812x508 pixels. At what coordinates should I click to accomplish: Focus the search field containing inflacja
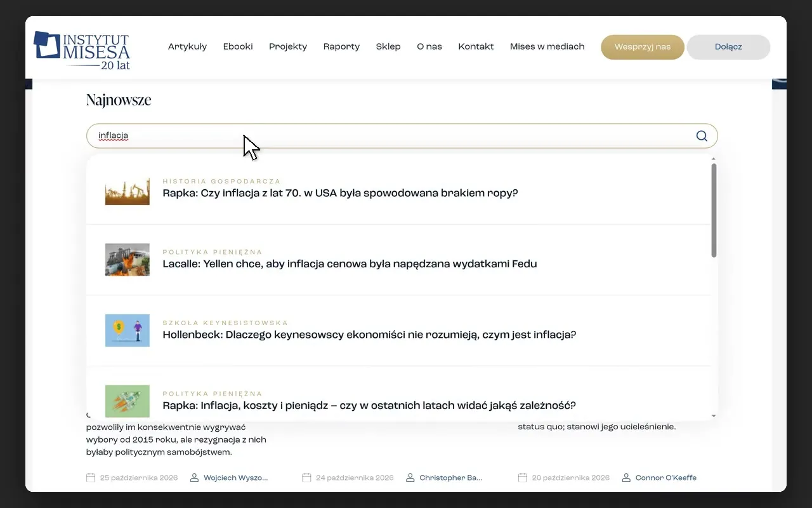click(x=402, y=136)
